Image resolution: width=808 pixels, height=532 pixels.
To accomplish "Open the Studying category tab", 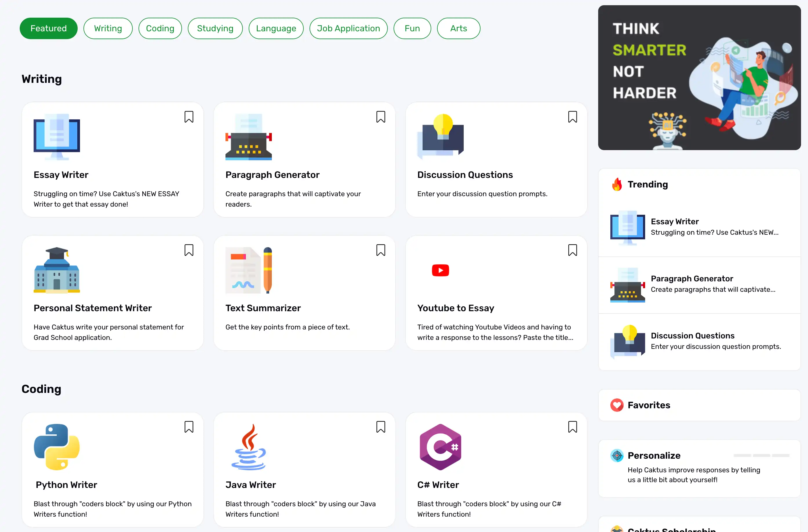I will coord(215,28).
